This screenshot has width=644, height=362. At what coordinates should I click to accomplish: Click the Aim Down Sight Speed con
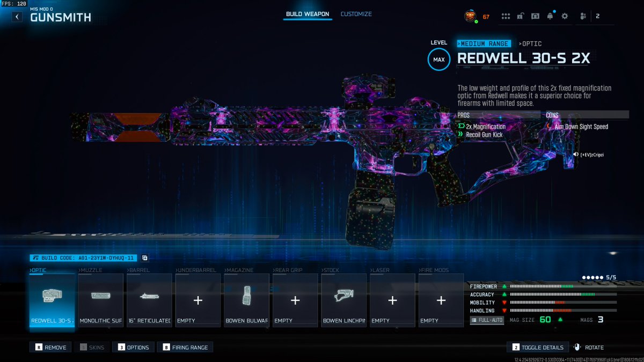[x=577, y=127]
